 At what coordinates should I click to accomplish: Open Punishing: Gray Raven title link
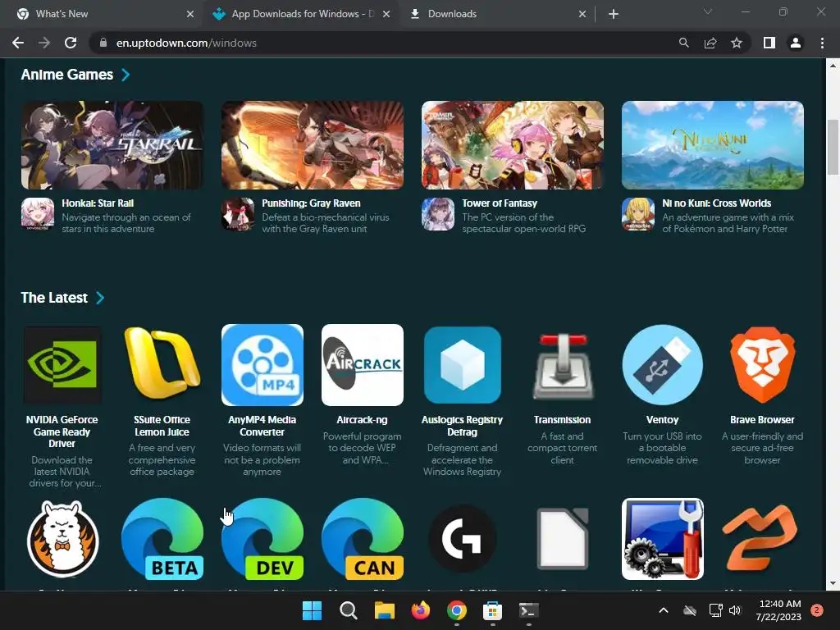point(311,203)
